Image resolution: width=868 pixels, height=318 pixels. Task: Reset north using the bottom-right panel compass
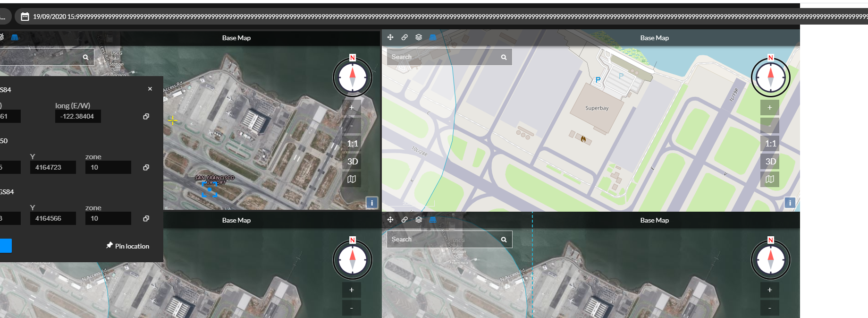[x=770, y=259]
